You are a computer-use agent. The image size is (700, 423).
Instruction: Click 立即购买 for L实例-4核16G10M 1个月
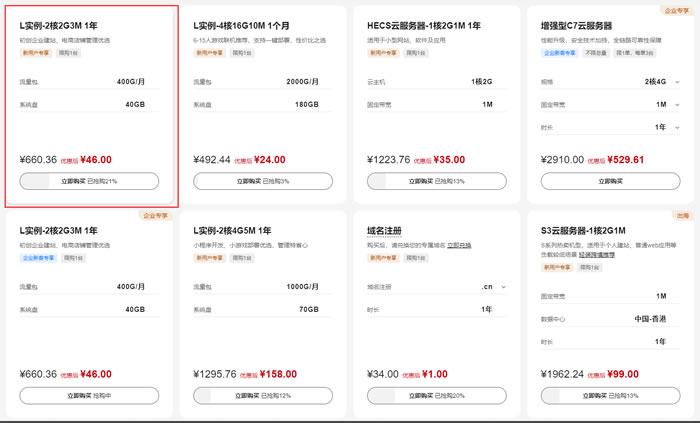262,181
